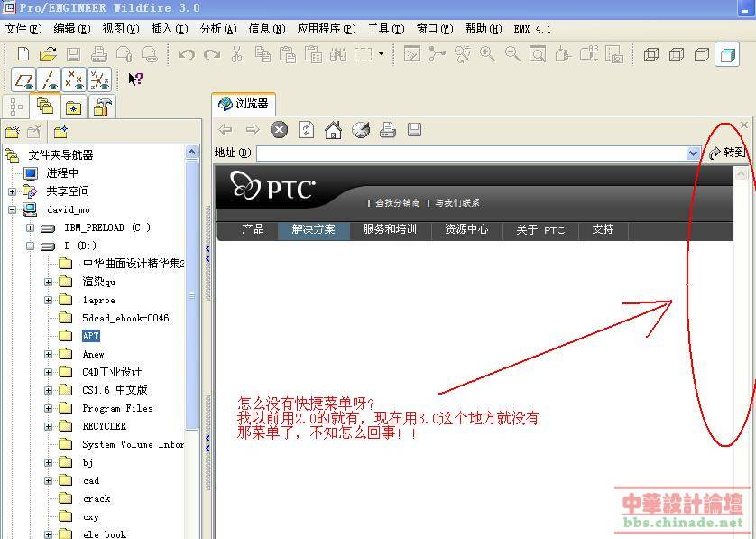
Task: Open the Model Tree navigator tab icon
Action: click(x=16, y=107)
